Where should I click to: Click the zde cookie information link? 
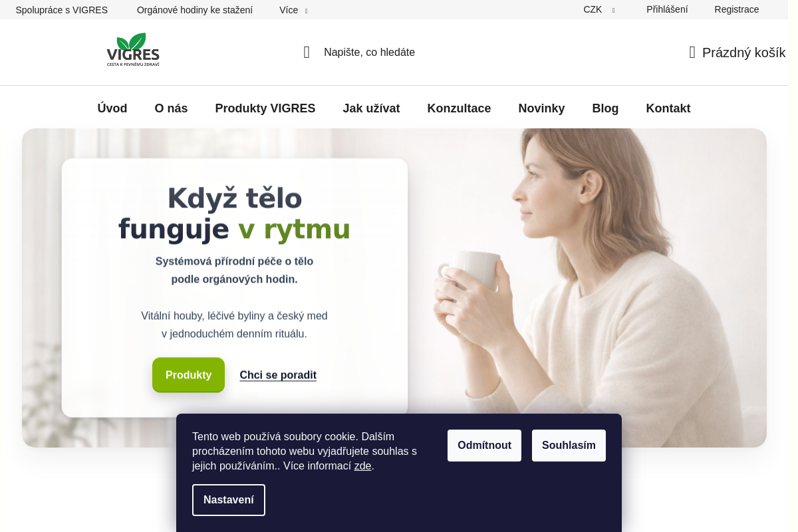pyautogui.click(x=362, y=466)
